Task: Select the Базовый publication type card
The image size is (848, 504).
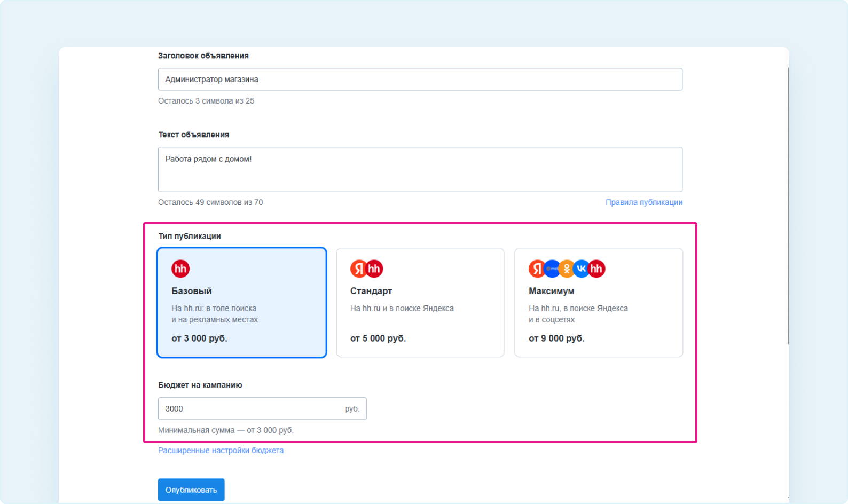Action: 242,302
